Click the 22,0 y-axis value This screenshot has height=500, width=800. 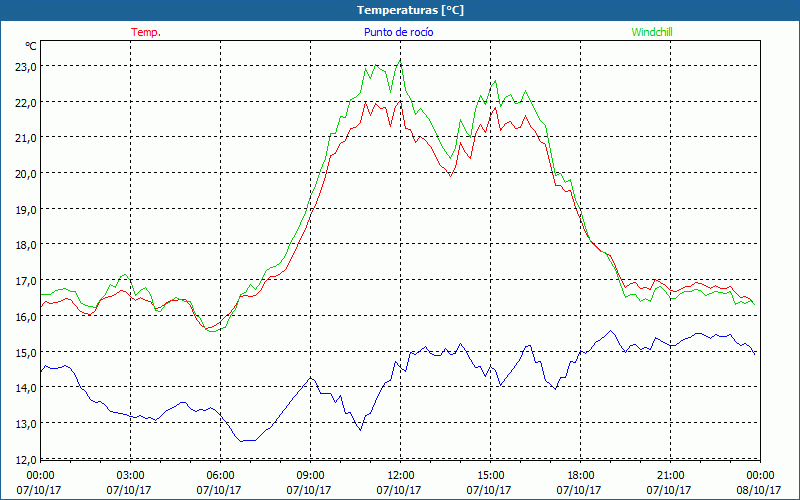click(25, 102)
